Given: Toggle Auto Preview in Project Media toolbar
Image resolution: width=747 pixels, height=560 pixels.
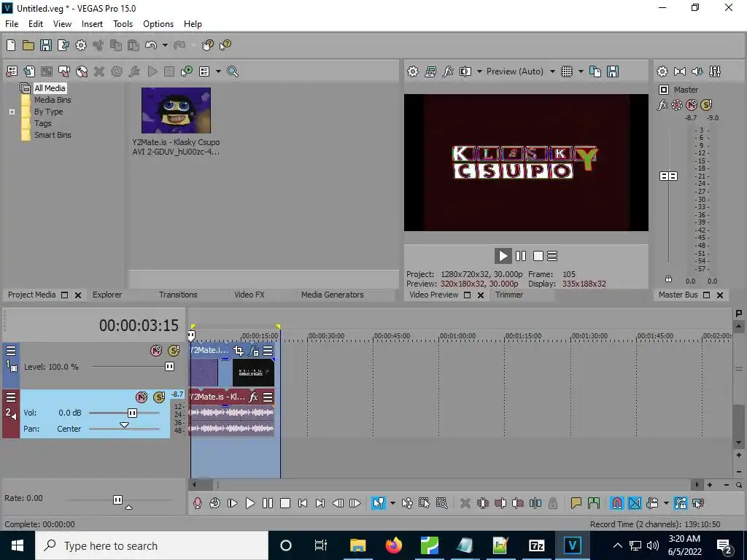Looking at the screenshot, I should click(x=187, y=71).
